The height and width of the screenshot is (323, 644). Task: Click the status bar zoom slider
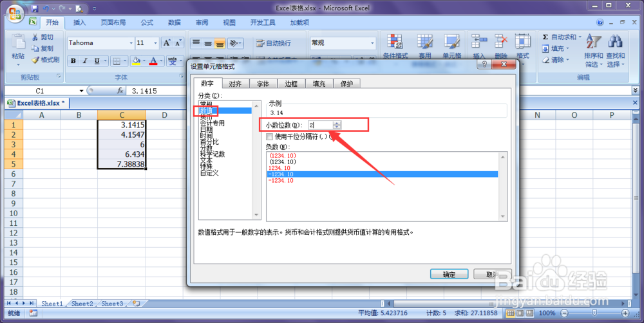[594, 313]
